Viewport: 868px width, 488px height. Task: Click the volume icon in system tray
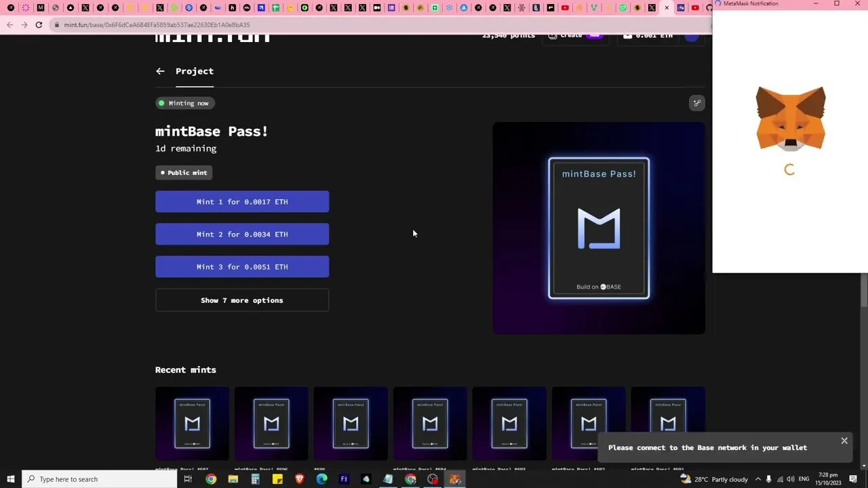click(791, 479)
